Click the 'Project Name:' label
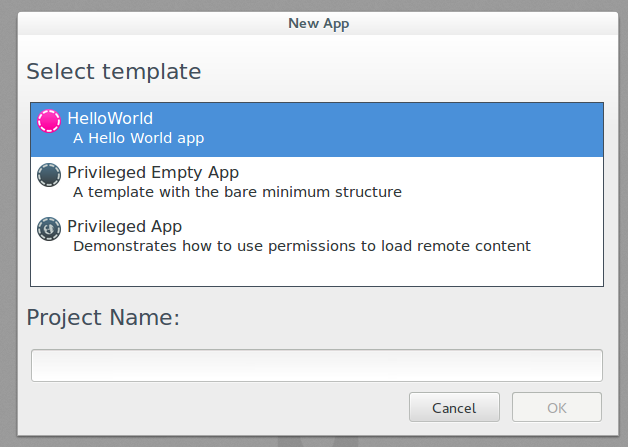628x447 pixels. pos(102,317)
